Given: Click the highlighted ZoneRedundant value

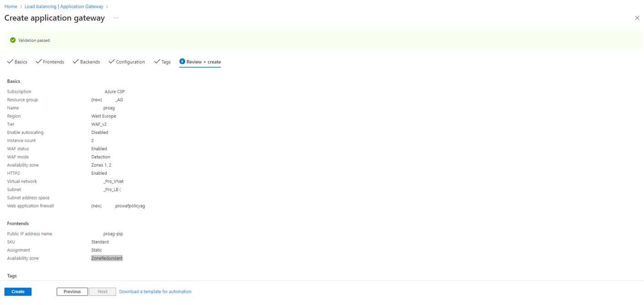Looking at the screenshot, I should (107, 258).
